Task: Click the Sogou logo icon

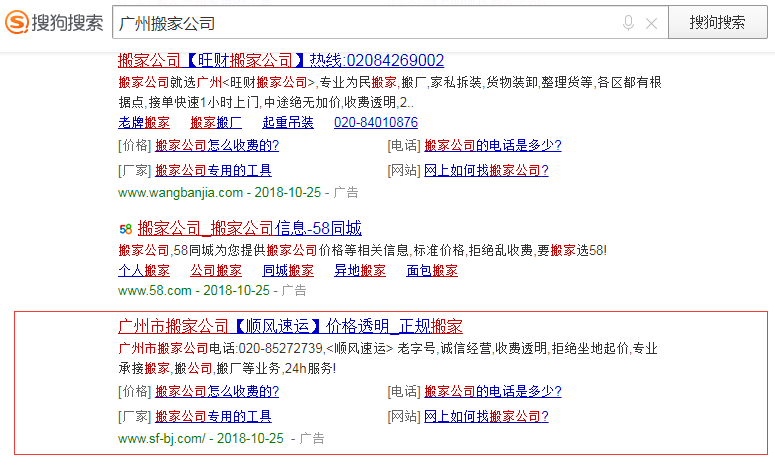Action: tap(16, 22)
